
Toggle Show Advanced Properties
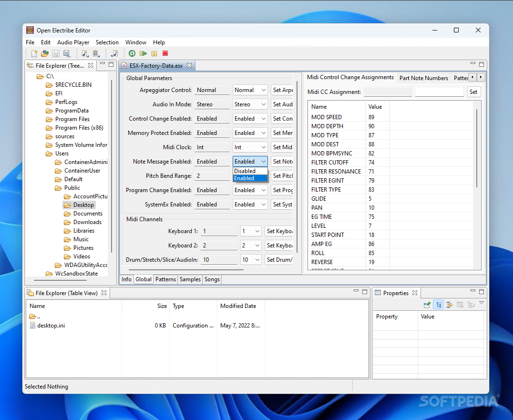click(x=449, y=305)
